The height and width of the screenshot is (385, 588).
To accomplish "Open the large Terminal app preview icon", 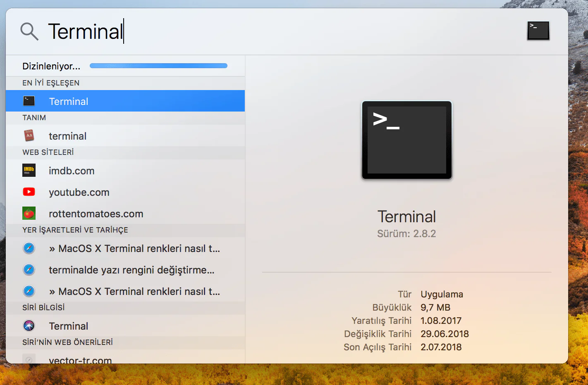I will click(x=406, y=140).
